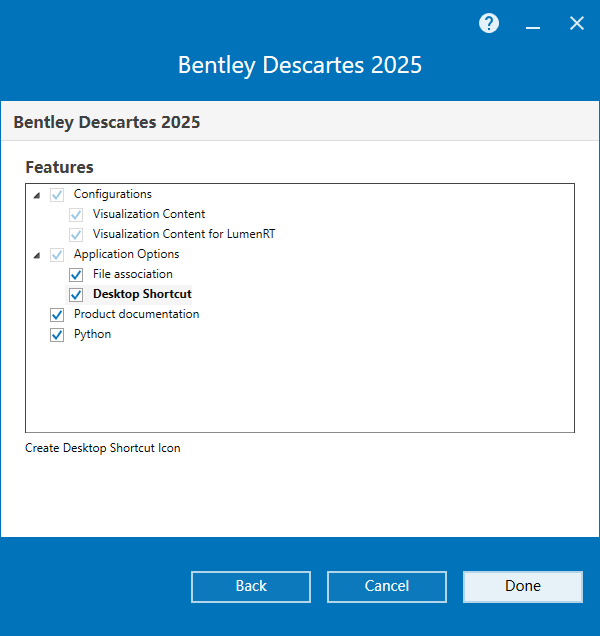Uncheck the Desktop Shortcut checkbox
Viewport: 600px width, 636px height.
[x=76, y=294]
